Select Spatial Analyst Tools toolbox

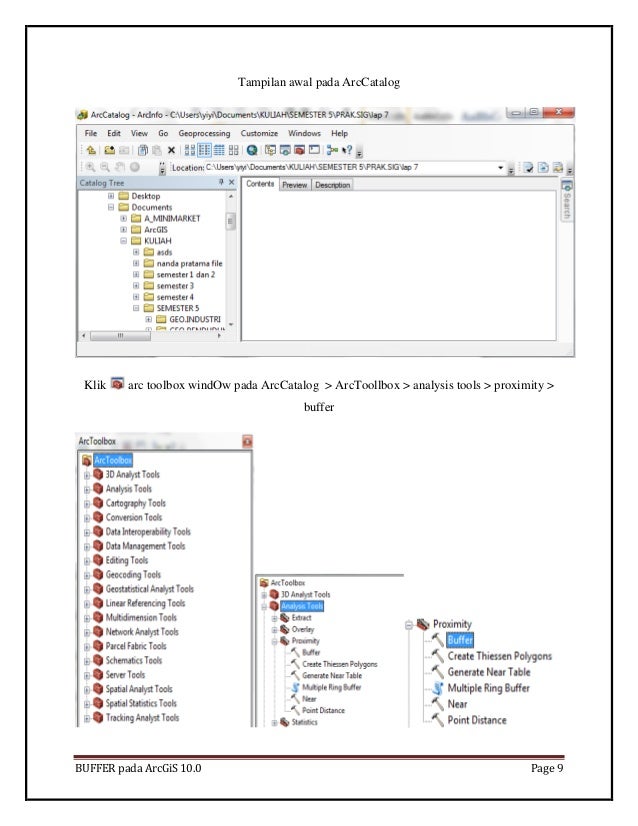click(139, 689)
